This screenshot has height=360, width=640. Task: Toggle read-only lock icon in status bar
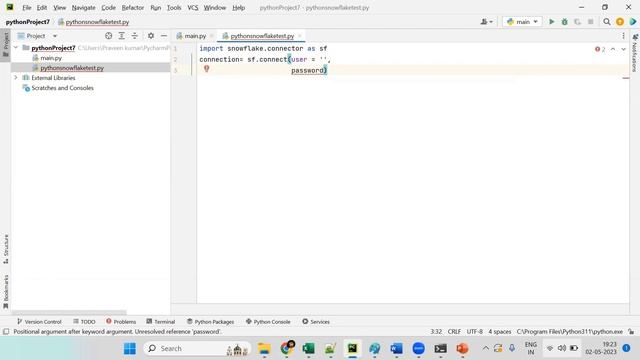(x=631, y=332)
